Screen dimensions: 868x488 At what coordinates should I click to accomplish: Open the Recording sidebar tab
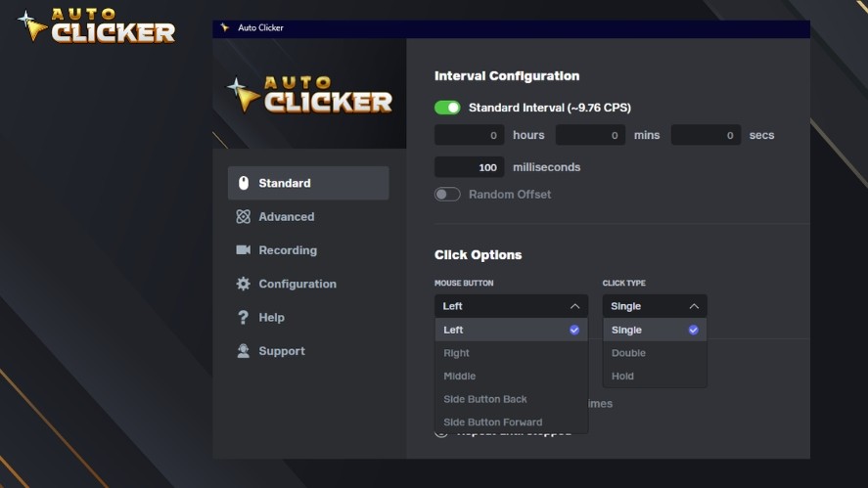(x=308, y=250)
